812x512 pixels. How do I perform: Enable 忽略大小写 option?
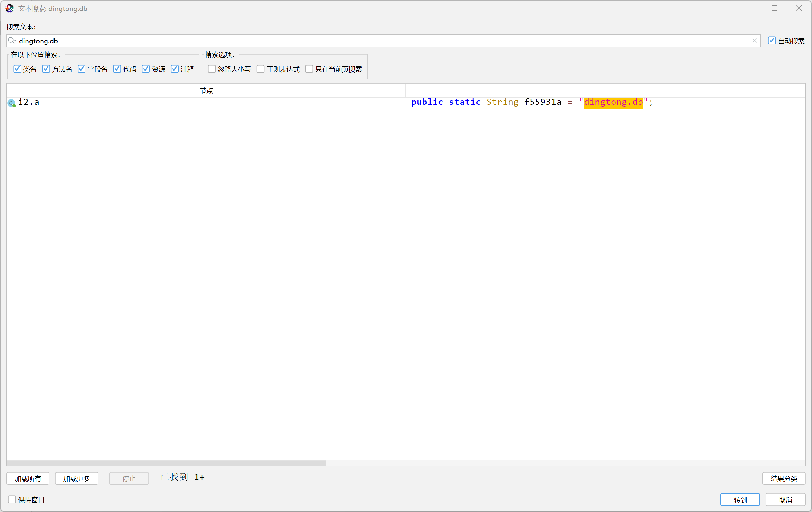pos(212,69)
